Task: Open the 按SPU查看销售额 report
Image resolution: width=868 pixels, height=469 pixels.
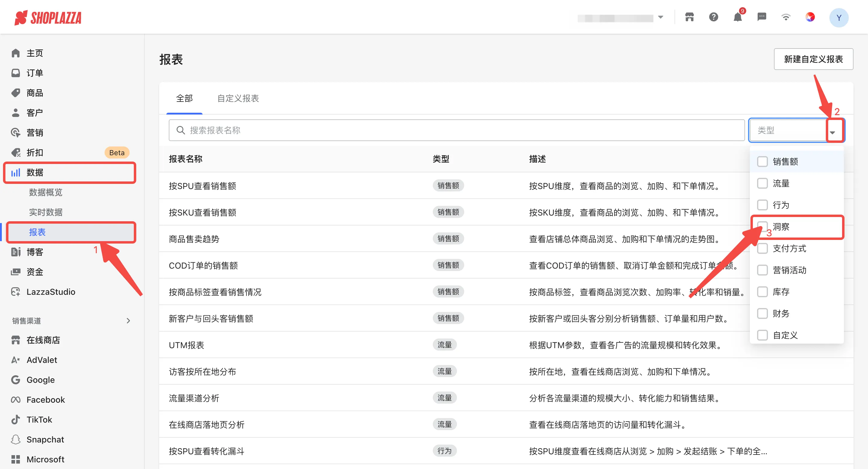Action: pos(202,186)
